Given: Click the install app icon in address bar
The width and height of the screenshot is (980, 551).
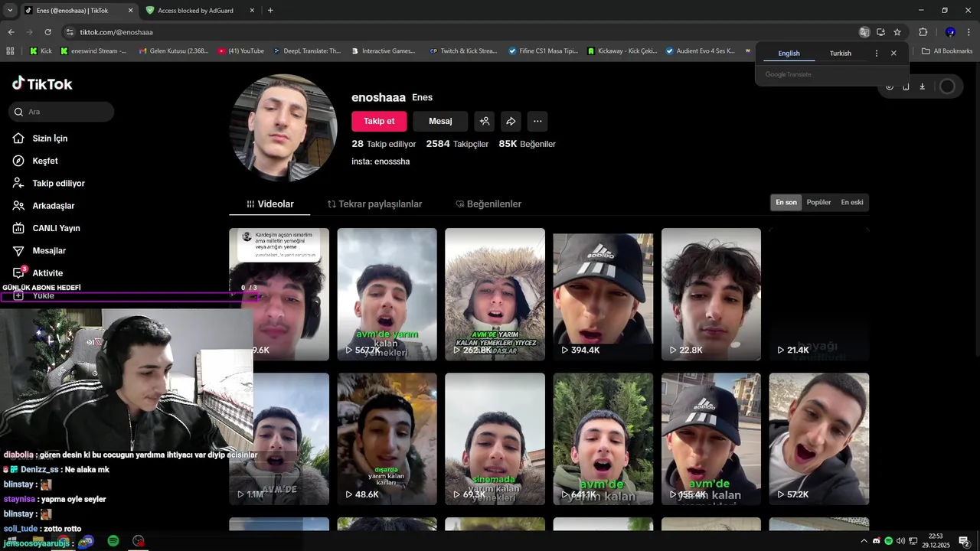Looking at the screenshot, I should click(880, 32).
